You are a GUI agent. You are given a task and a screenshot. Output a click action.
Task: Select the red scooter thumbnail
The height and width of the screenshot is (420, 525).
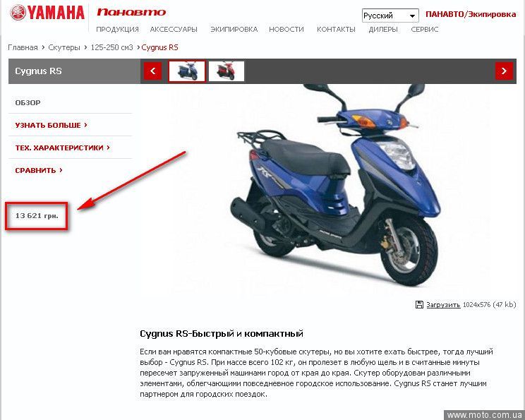[x=227, y=71]
